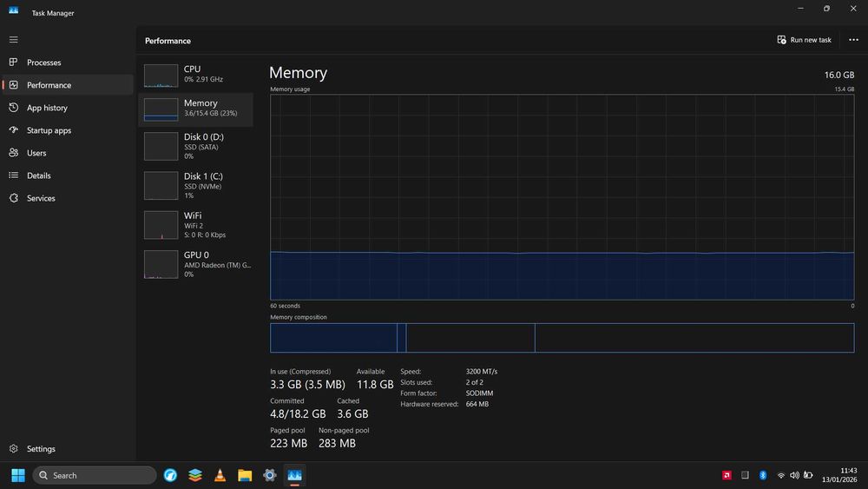868x489 pixels.
Task: Open Task Manager Settings
Action: 68,448
